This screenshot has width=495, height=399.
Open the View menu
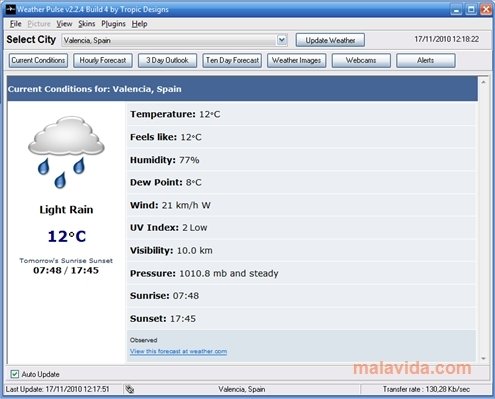coord(64,24)
